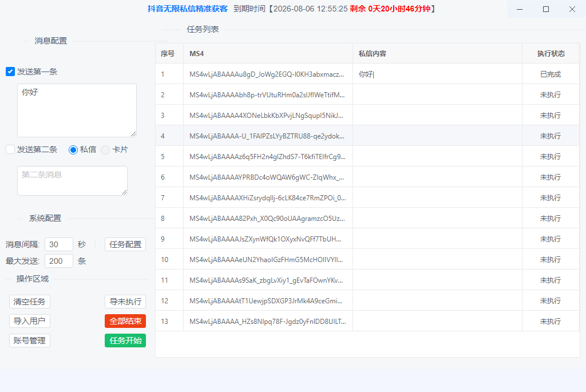
Task: Start tasks with the green 任务开始 button
Action: pos(125,340)
